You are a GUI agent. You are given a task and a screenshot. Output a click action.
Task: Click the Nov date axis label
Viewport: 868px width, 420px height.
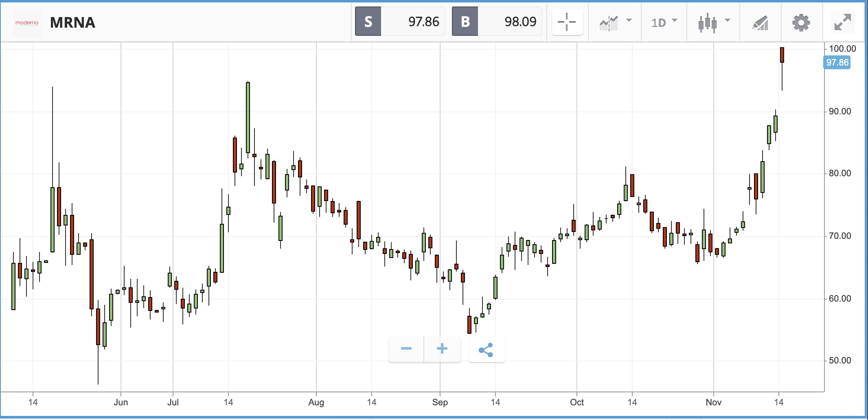[714, 402]
